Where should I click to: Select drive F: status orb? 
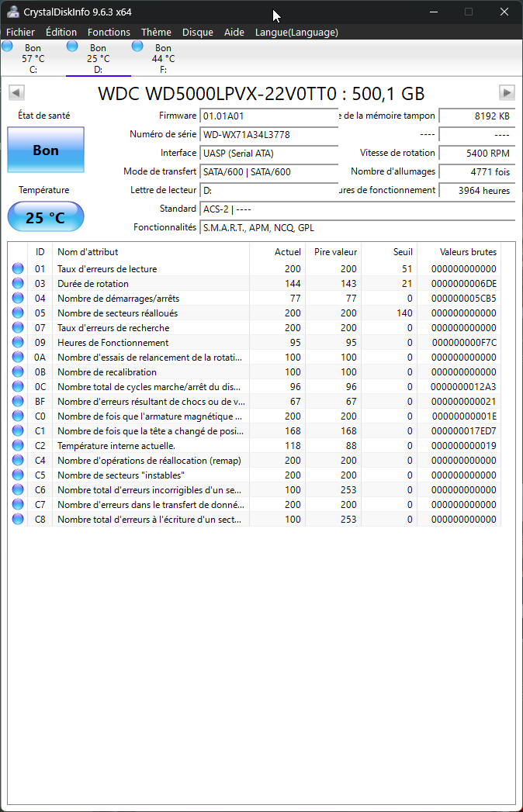pos(138,47)
